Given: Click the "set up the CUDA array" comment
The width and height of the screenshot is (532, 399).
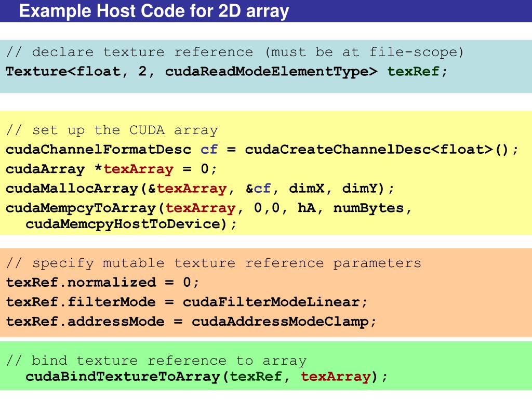Looking at the screenshot, I should coord(112,130).
